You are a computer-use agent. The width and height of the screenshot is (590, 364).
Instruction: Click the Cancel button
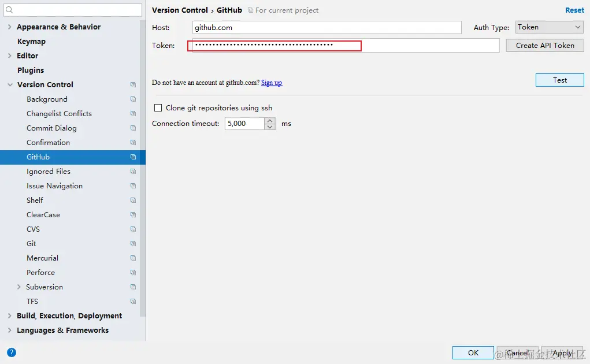pyautogui.click(x=518, y=352)
